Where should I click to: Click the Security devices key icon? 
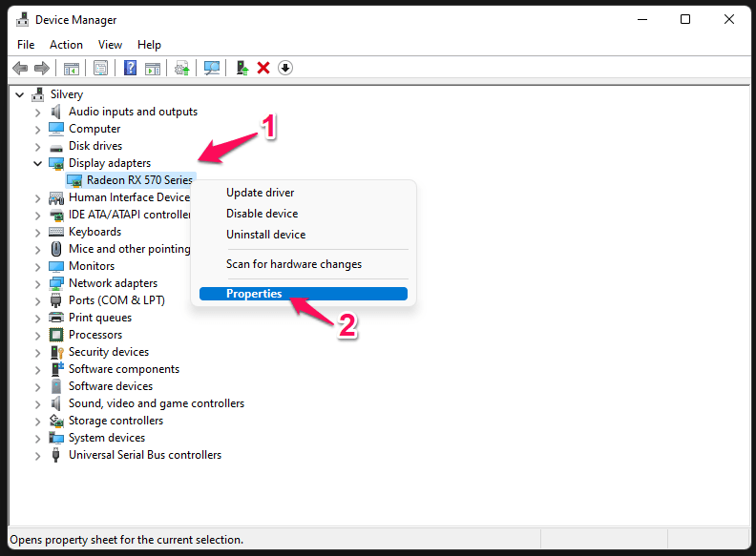point(57,352)
